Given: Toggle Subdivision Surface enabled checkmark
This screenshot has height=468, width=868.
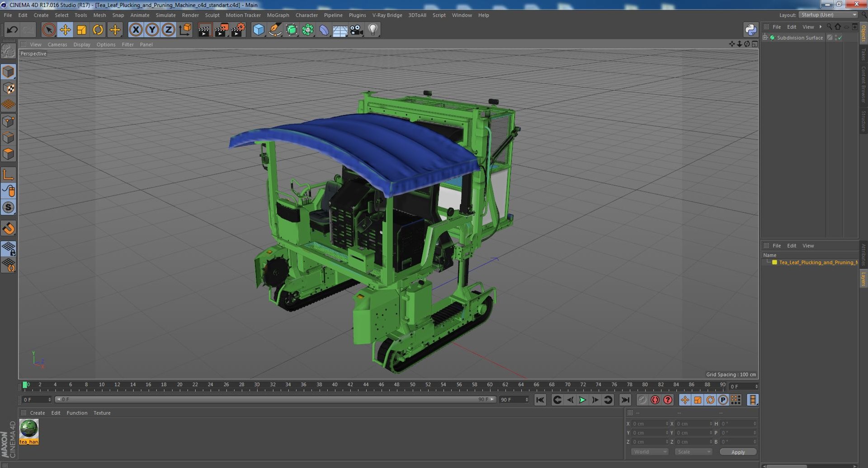Looking at the screenshot, I should [x=840, y=37].
